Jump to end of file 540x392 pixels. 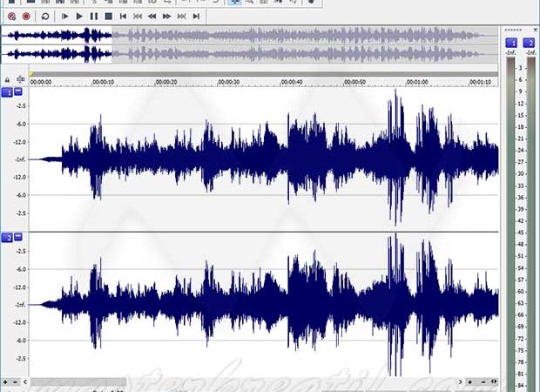[196, 17]
